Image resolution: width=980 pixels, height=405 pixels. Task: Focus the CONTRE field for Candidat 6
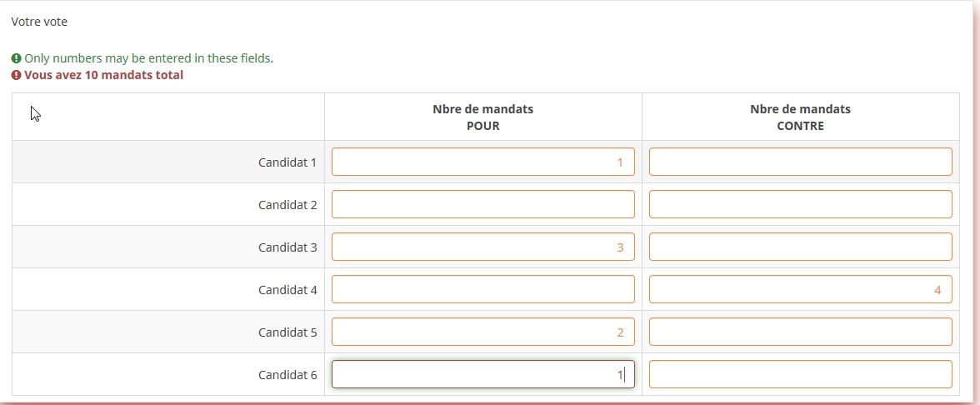coord(800,374)
